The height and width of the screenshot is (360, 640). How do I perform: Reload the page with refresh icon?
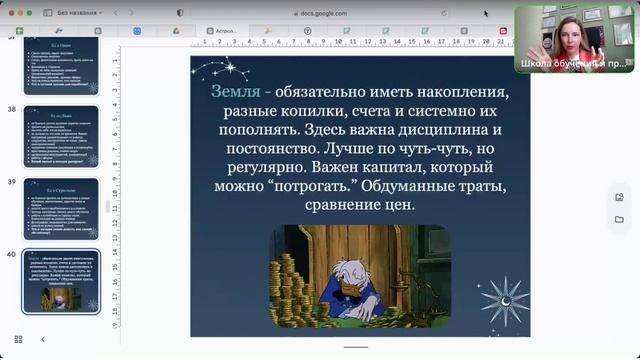444,13
